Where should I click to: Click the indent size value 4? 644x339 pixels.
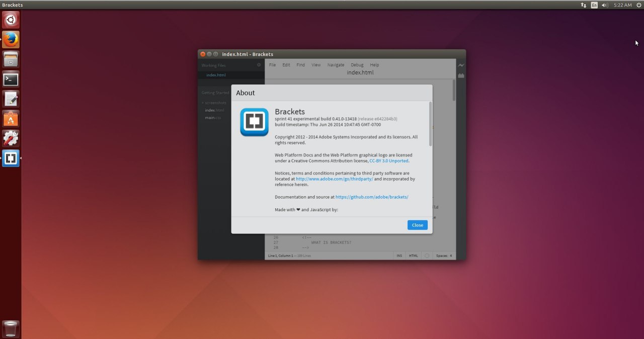pos(451,256)
